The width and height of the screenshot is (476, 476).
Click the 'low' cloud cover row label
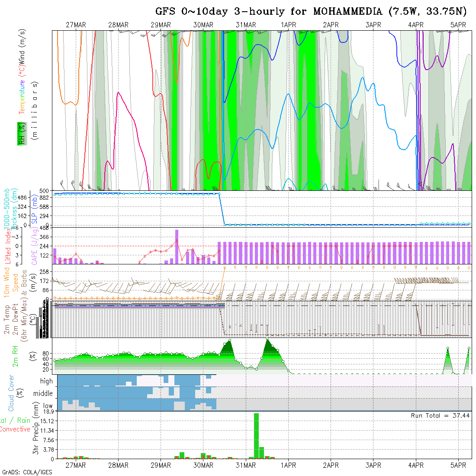tap(48, 406)
